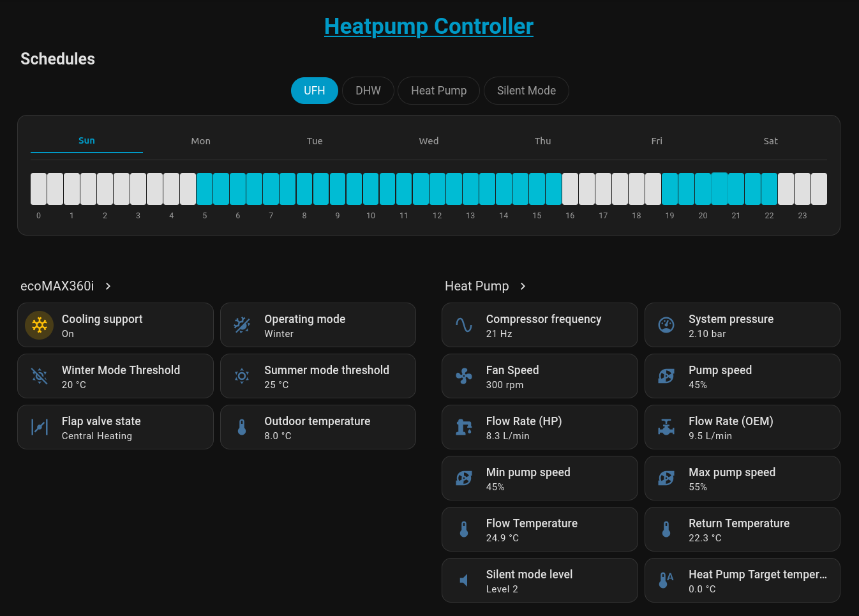The image size is (859, 616).
Task: Select the Sat day tab
Action: tap(770, 141)
